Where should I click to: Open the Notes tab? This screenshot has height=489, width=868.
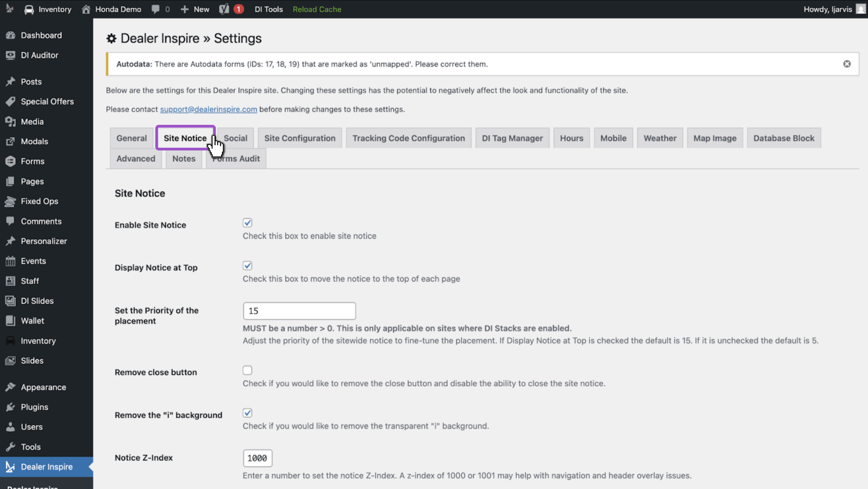click(x=184, y=158)
